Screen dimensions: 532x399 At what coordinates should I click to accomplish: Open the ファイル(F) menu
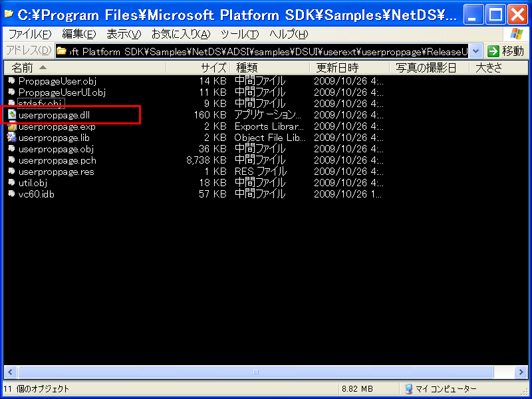tap(29, 35)
